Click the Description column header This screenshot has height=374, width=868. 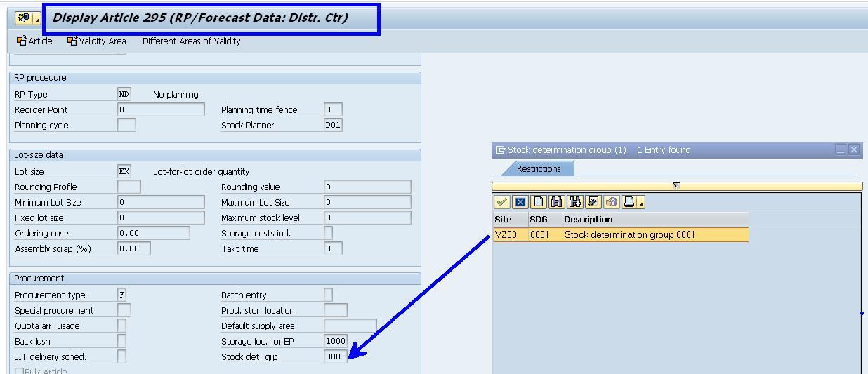(x=655, y=219)
